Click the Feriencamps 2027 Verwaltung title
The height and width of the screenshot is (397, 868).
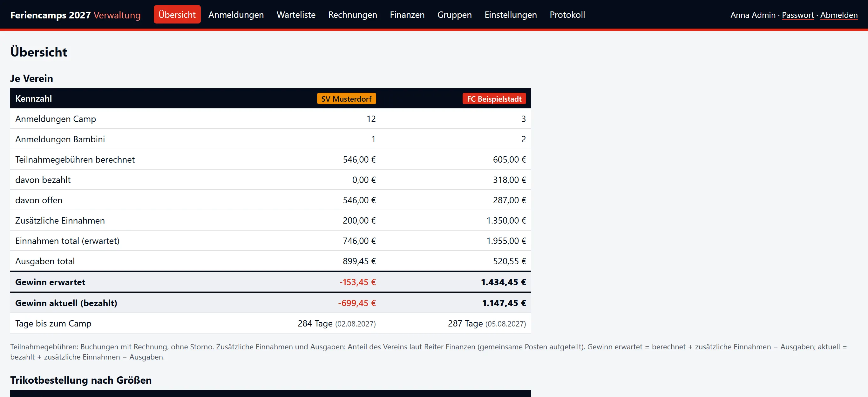coord(76,15)
